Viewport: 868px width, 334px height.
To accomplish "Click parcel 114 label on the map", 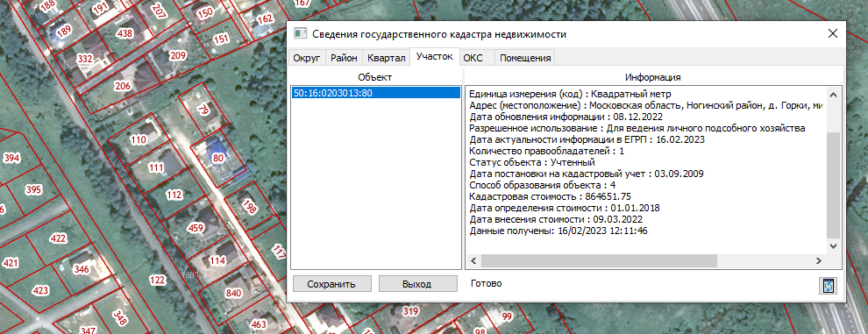I will [217, 260].
